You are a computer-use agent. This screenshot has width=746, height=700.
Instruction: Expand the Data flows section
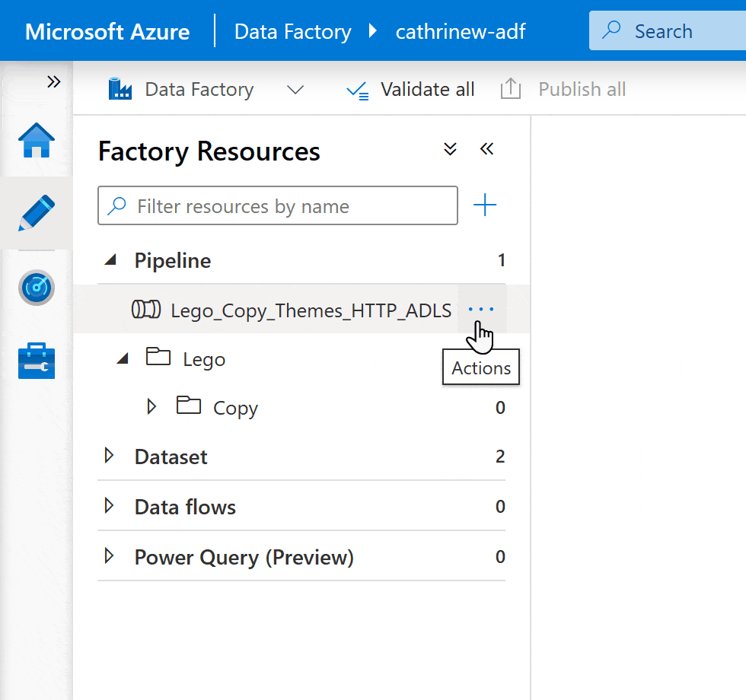click(x=109, y=506)
